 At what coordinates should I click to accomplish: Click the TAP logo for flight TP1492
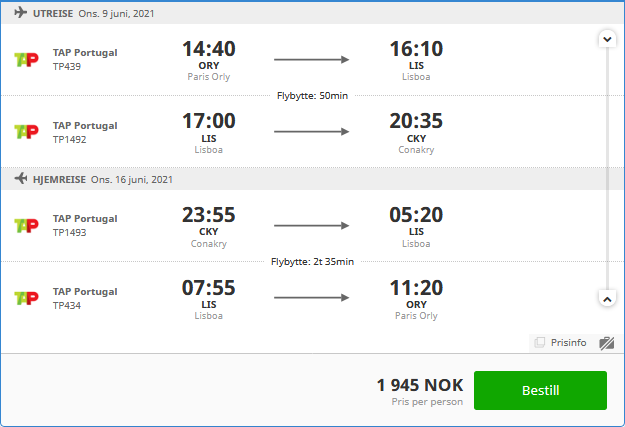[26, 132]
